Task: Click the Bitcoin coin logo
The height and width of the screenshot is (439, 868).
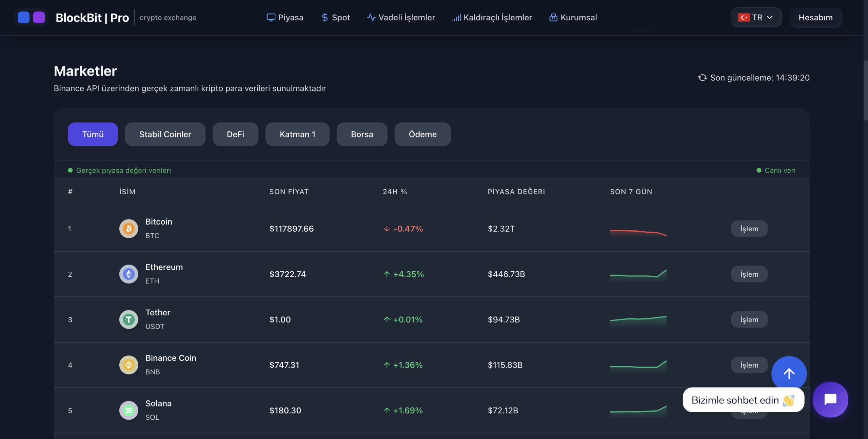Action: (129, 229)
